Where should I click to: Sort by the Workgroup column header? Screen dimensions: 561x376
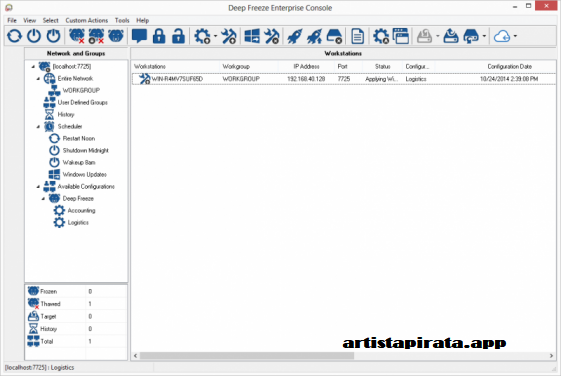pyautogui.click(x=249, y=67)
